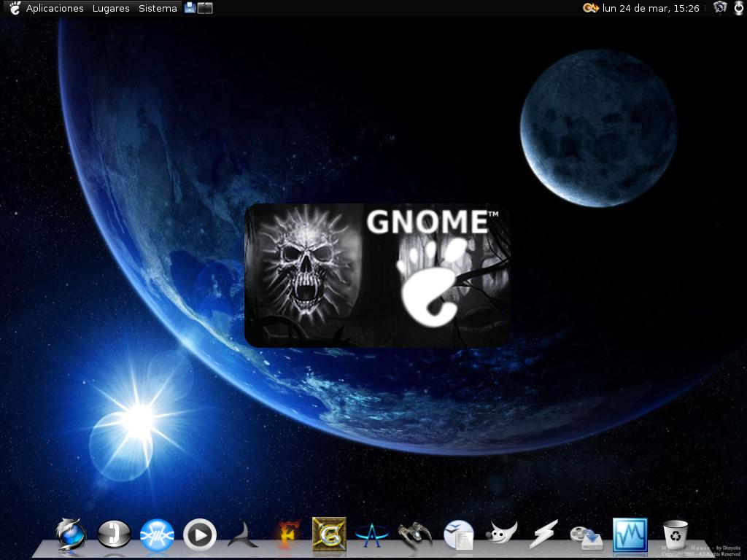
Task: Open the trash bin in dock
Action: tap(676, 535)
